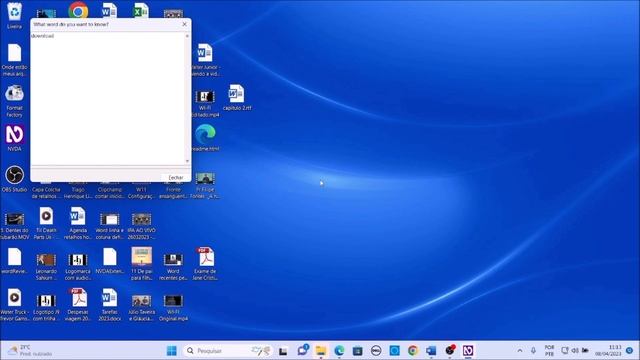Open the weather widget on taskbar
The image size is (640, 360).
click(x=30, y=351)
